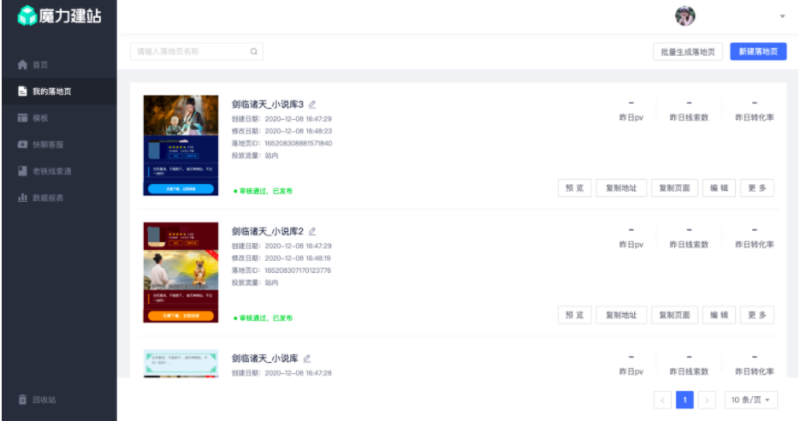Click the 魔力建站 cube logo
The height and width of the screenshot is (421, 800).
tap(27, 16)
